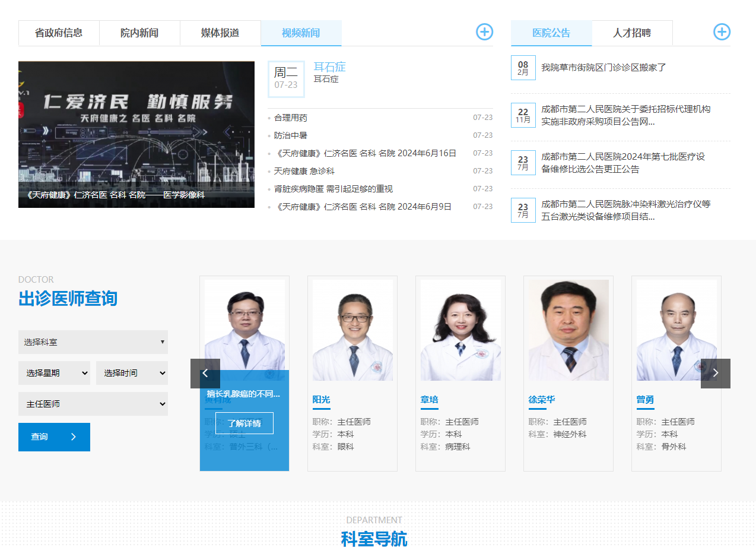This screenshot has height=547, width=756.
Task: Click 科室：病理科 text on 章培's card
Action: pos(445,447)
